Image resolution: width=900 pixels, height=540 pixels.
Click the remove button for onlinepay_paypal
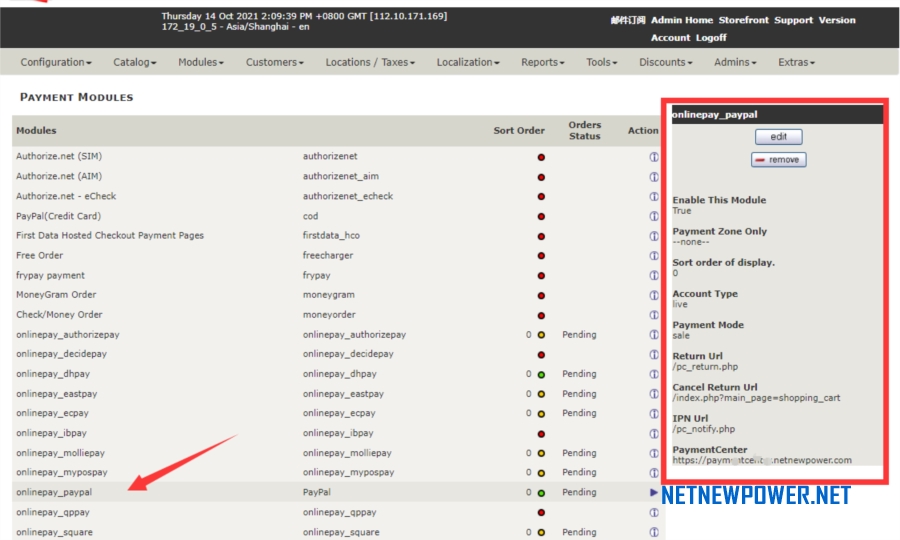tap(778, 160)
